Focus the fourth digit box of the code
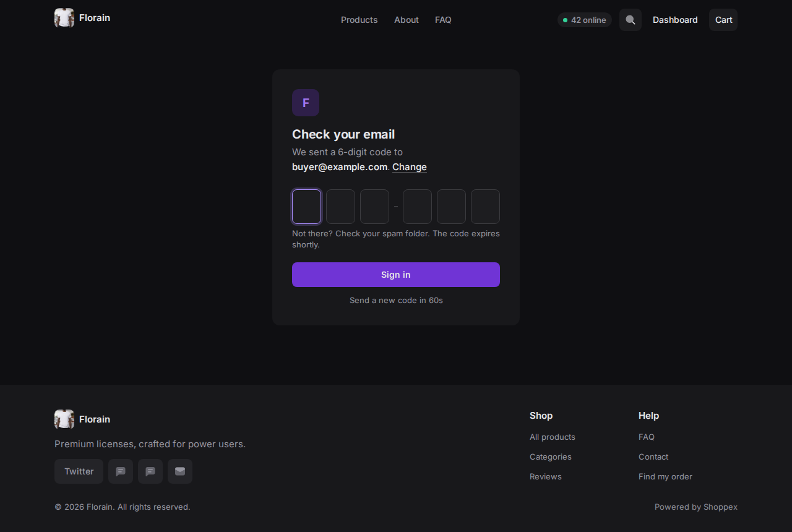The image size is (792, 532). (x=417, y=207)
